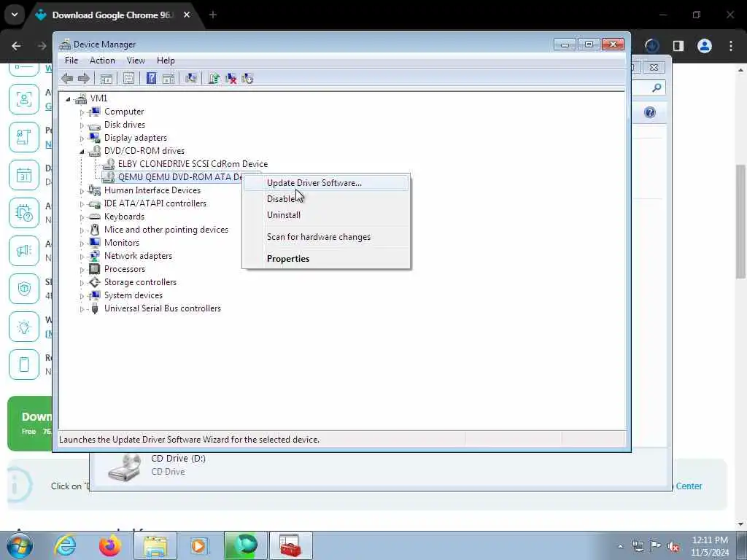Viewport: 747px width, 560px height.
Task: Click the calendar 31 icon in webpage sidebar
Action: click(24, 175)
